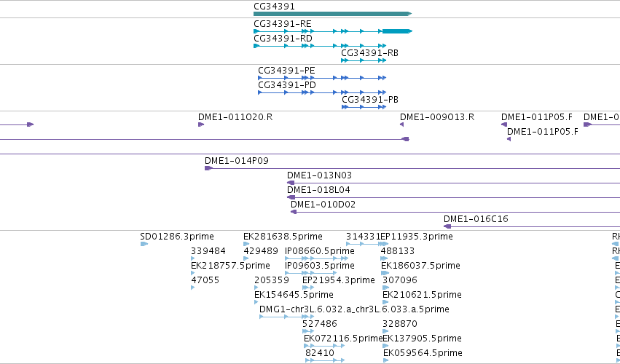Open the EP21954.3prime label
Screen dimensions: 620x364
tap(339, 280)
